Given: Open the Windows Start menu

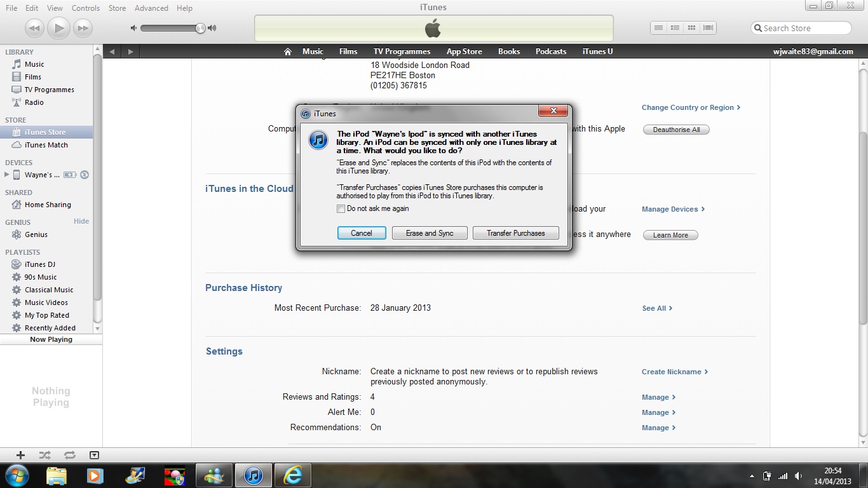Looking at the screenshot, I should coord(16,475).
